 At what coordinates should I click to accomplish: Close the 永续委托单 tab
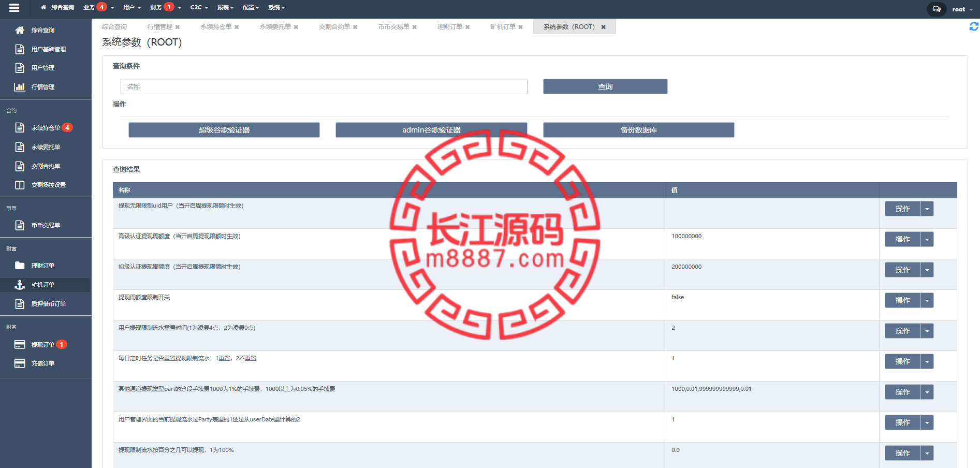point(296,27)
